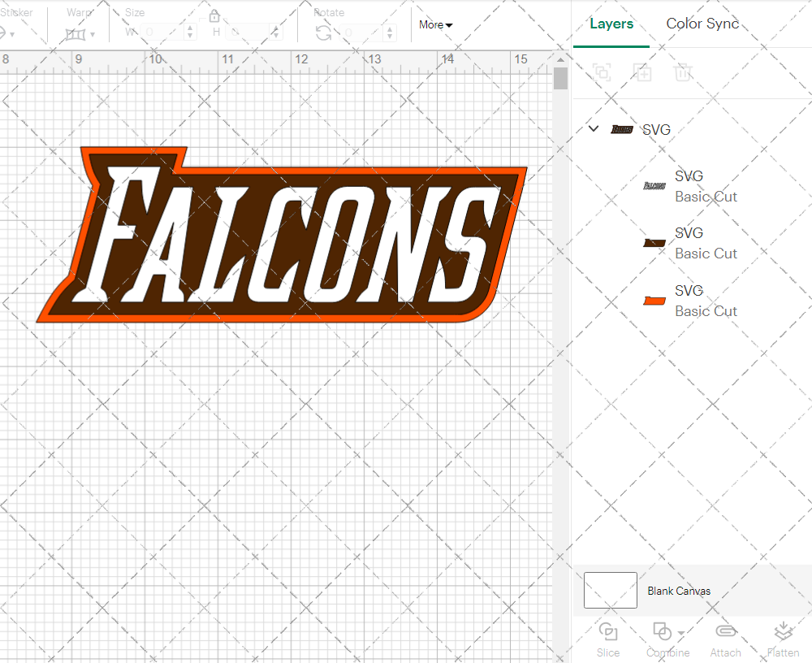Click the Warp tool icon

click(x=76, y=34)
